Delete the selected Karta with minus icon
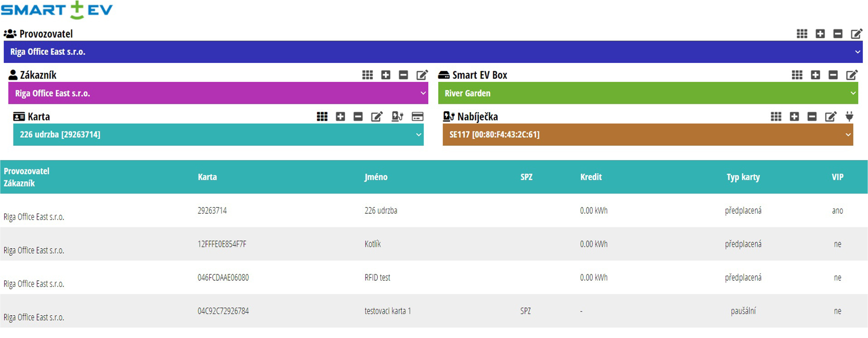 point(358,117)
